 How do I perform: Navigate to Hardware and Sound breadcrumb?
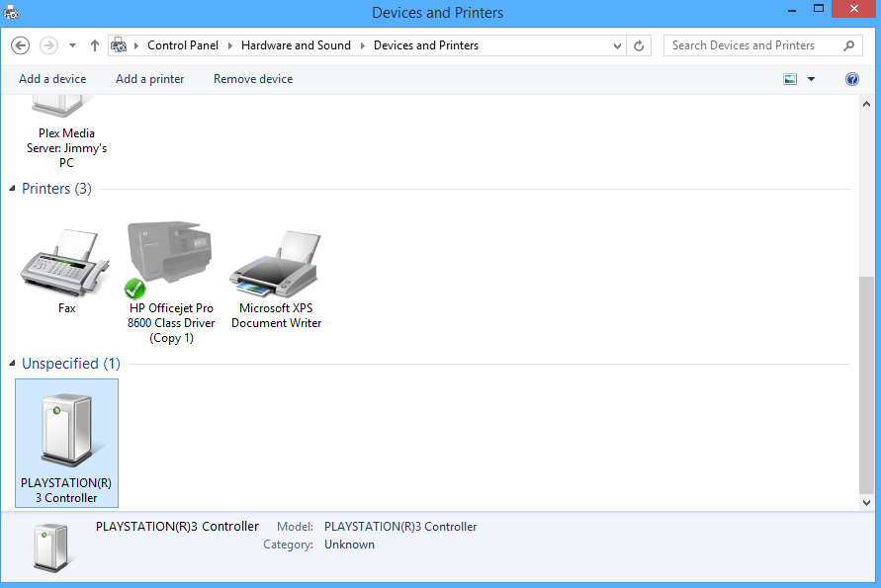pos(296,44)
